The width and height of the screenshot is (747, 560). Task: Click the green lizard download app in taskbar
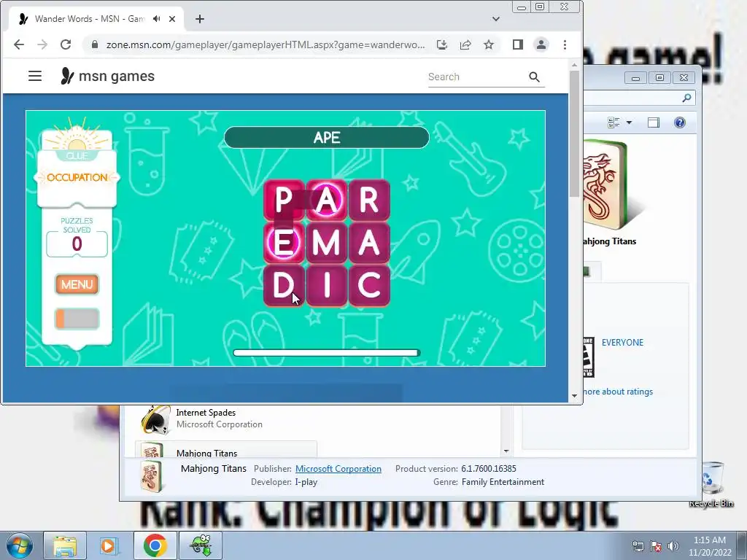tap(201, 545)
